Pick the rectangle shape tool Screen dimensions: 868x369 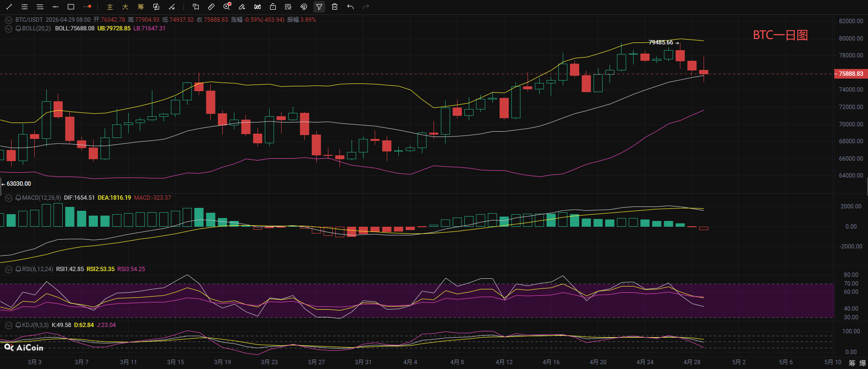coord(71,7)
